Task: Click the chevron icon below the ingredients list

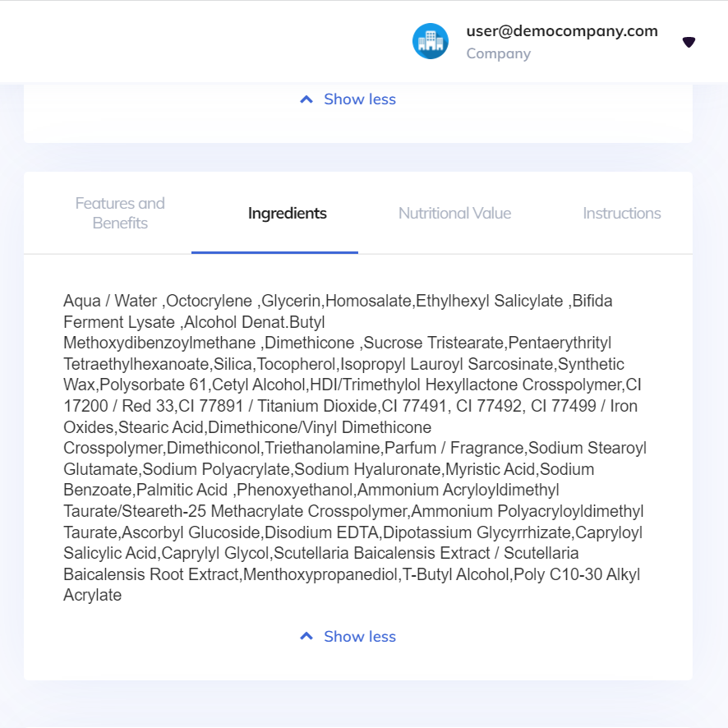Action: pos(306,637)
